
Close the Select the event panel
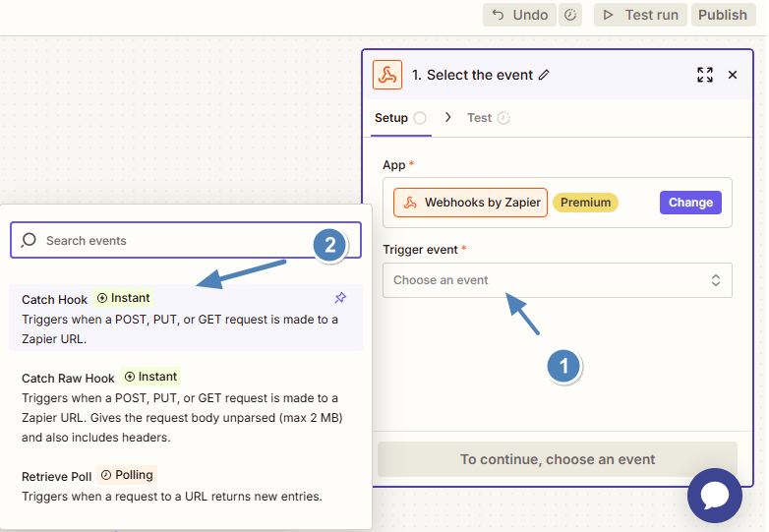tap(733, 75)
